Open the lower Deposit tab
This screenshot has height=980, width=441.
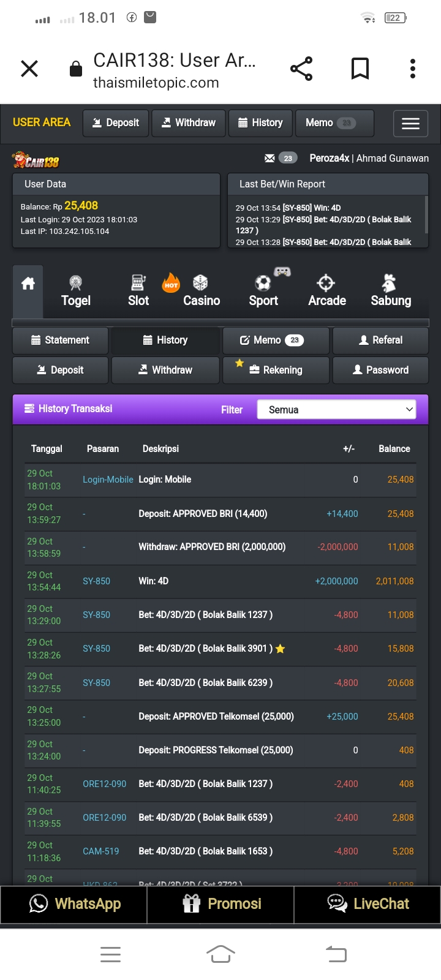[x=60, y=371]
